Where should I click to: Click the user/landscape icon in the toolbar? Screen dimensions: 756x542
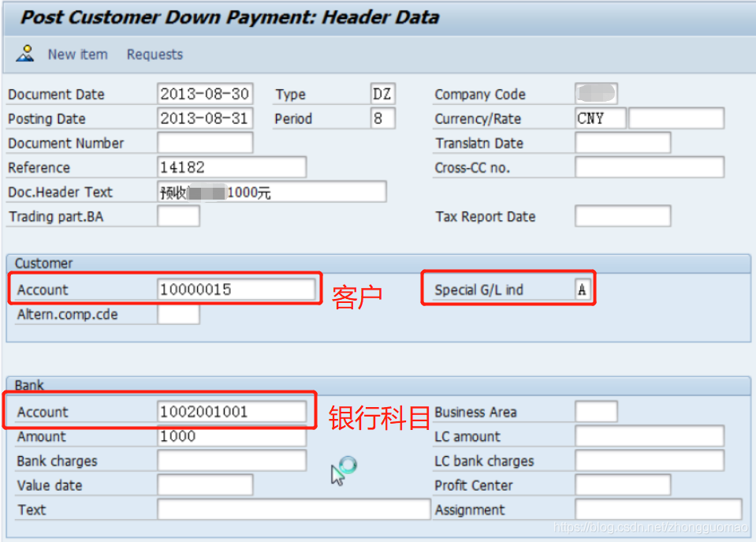pyautogui.click(x=25, y=54)
